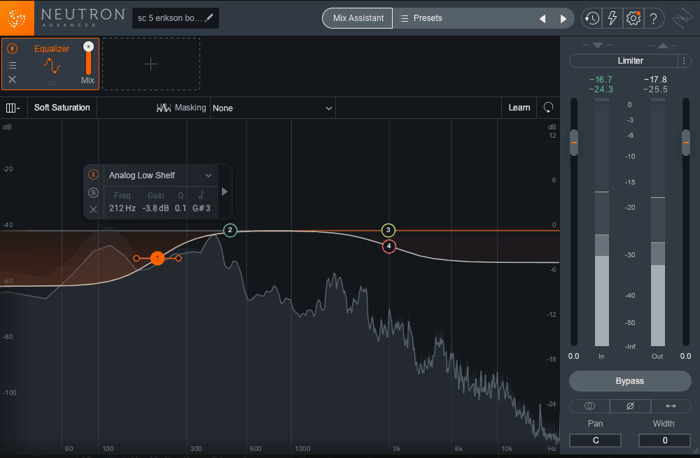Click the preset name sc 5 erikson bo
700x458 pixels.
(x=170, y=18)
